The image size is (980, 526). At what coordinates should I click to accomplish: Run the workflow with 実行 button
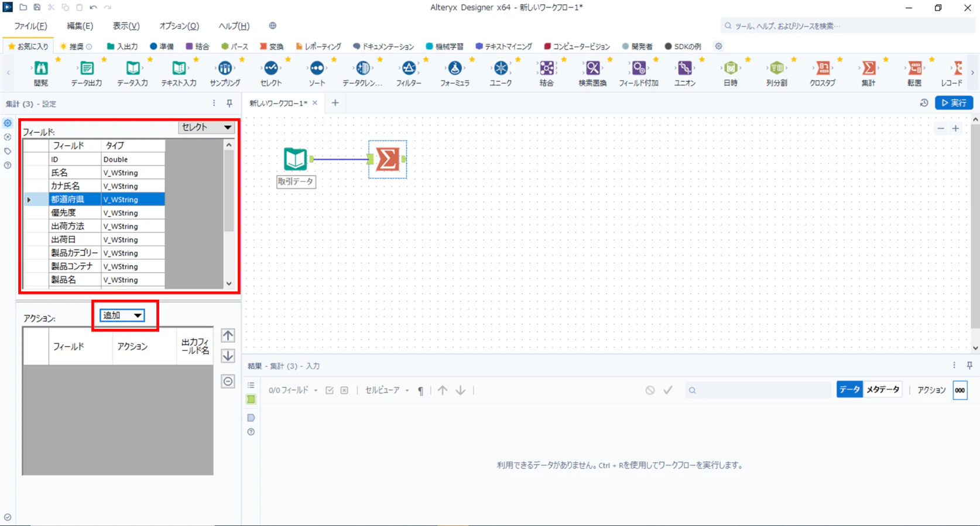coord(954,103)
